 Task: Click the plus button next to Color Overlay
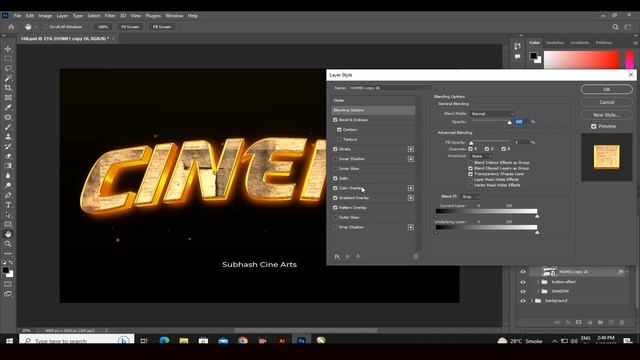tap(411, 188)
